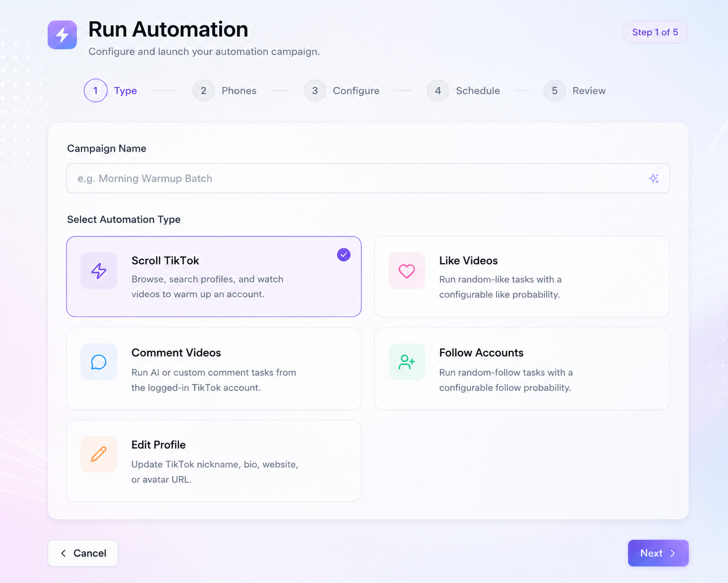
Task: Click the Comment Videos speech bubble icon
Action: point(99,362)
